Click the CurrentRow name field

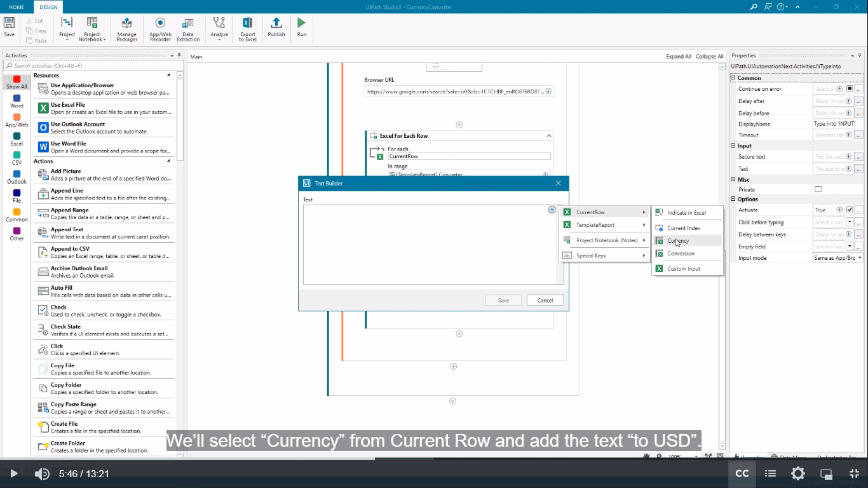pos(469,156)
